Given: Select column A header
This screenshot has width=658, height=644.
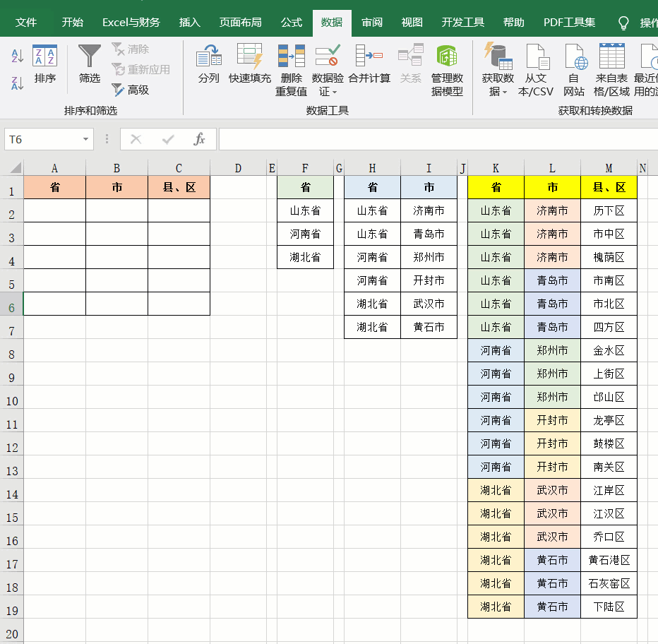Looking at the screenshot, I should coord(54,168).
